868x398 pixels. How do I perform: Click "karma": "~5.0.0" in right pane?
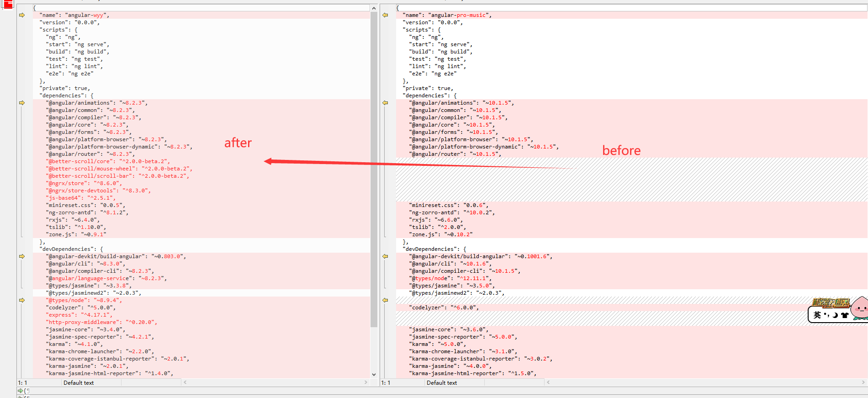(x=437, y=344)
